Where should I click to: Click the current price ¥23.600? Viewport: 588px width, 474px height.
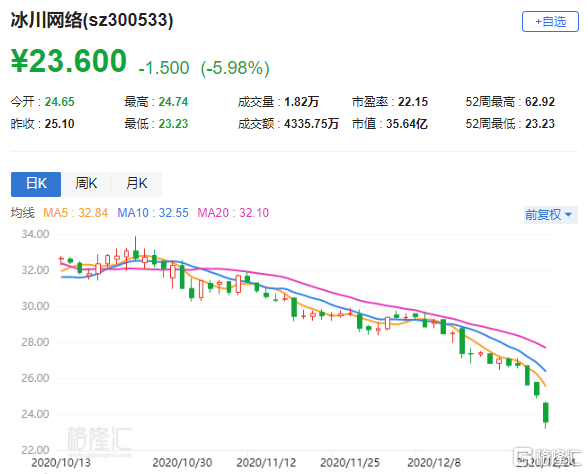pos(69,61)
